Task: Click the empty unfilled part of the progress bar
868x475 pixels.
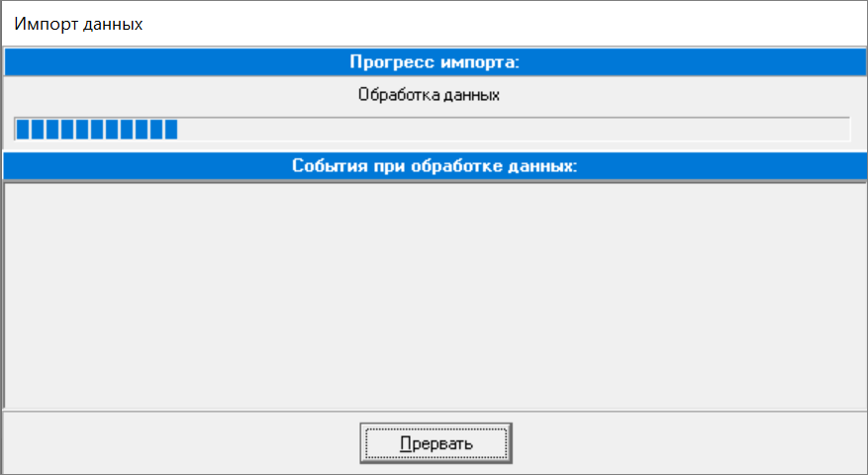Action: [515, 130]
